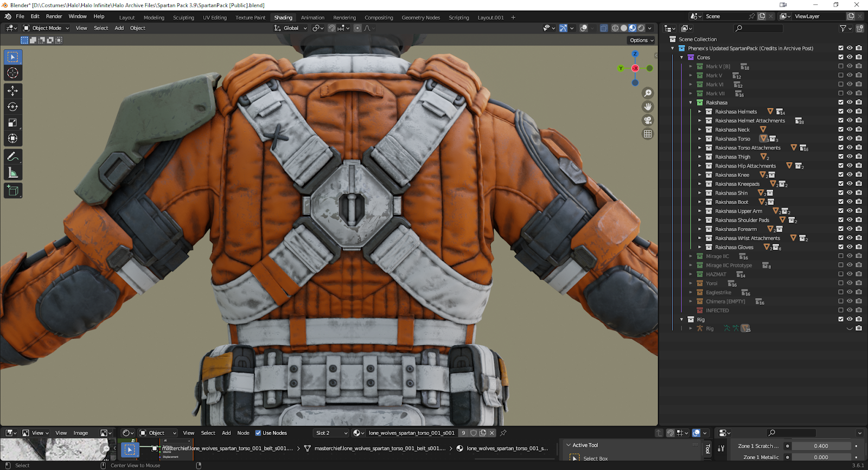Viewport: 868px width, 470px height.
Task: Select the Add Cube tool
Action: tap(13, 190)
